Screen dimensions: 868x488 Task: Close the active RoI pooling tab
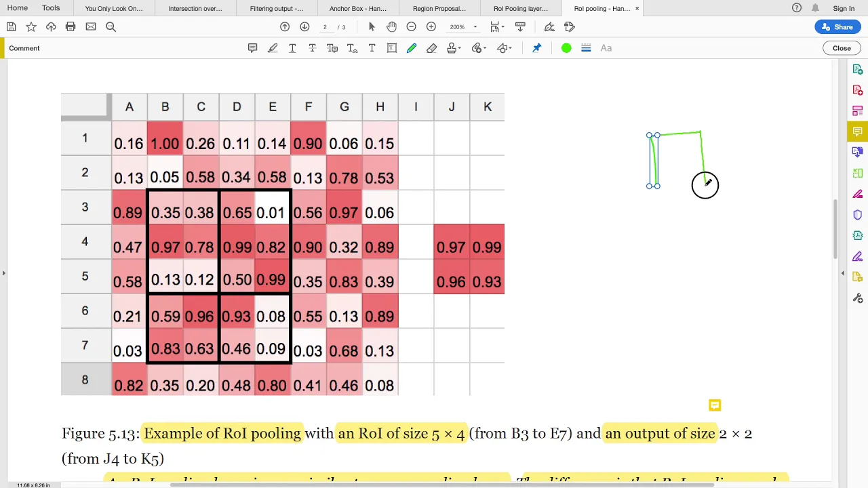637,8
